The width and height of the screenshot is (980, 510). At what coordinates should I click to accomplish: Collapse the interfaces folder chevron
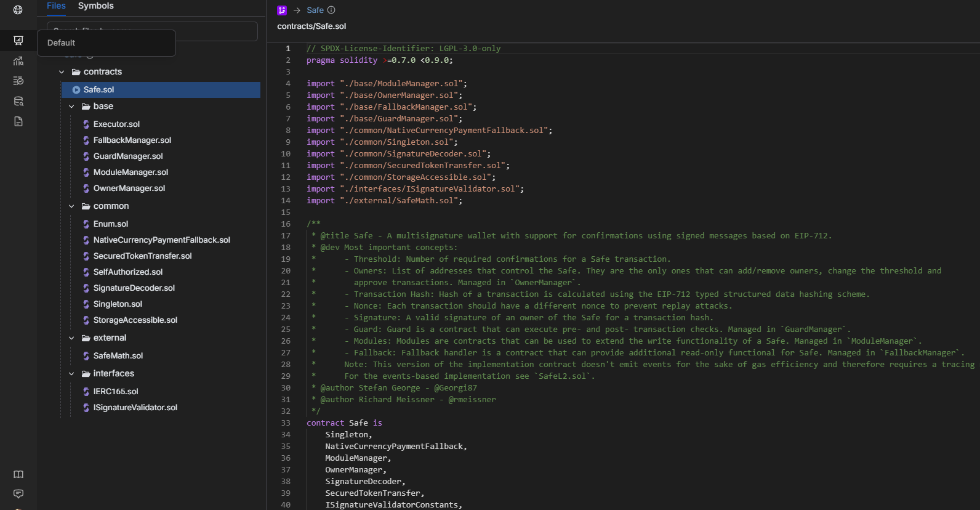(x=71, y=374)
